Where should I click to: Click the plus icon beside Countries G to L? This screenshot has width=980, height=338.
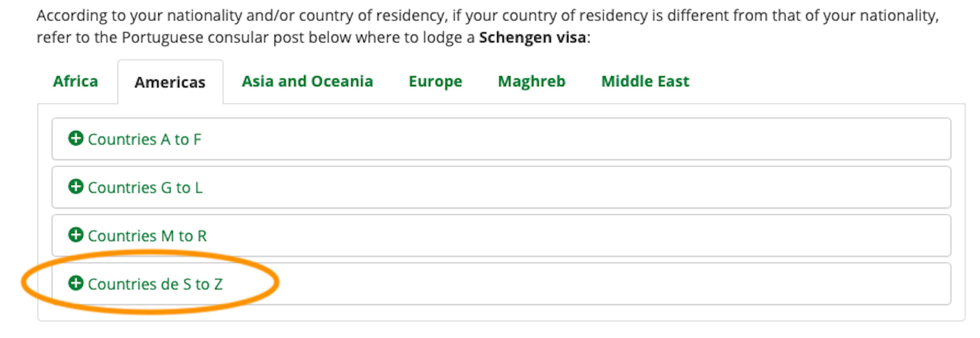(x=76, y=187)
